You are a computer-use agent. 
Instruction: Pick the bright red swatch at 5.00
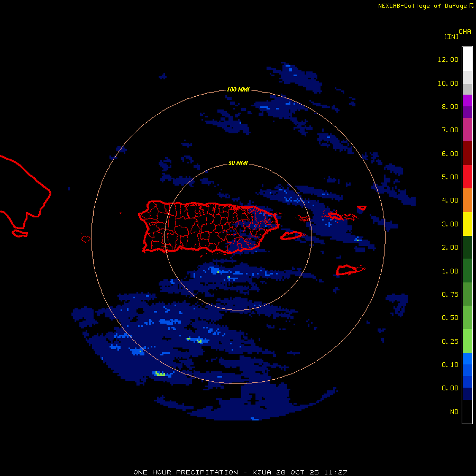[467, 177]
